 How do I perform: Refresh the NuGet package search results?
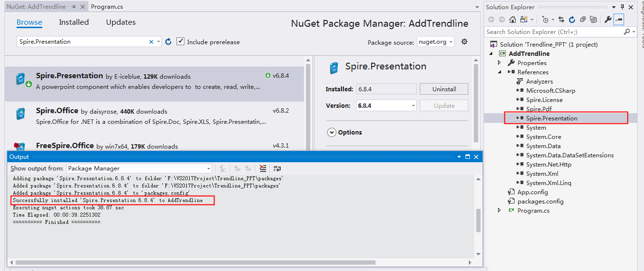(168, 42)
